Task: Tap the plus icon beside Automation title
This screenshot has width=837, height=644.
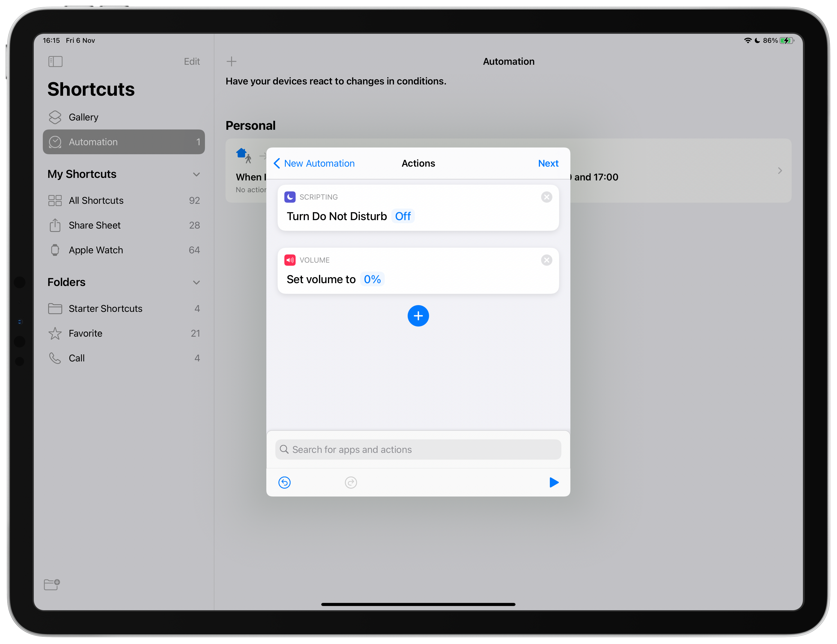Action: pos(231,61)
